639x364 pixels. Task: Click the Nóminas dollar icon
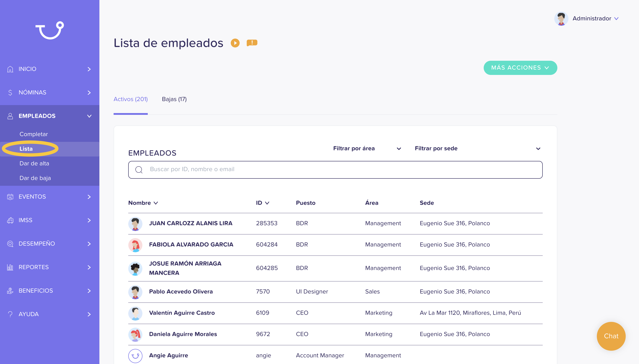[x=10, y=92]
